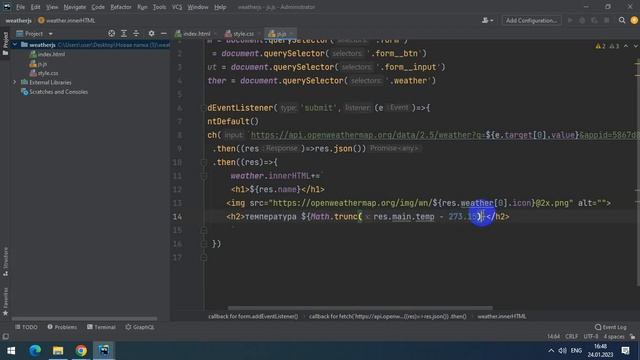Open Microsoft Edge from taskbar
The width and height of the screenshot is (640, 360).
pos(35,351)
